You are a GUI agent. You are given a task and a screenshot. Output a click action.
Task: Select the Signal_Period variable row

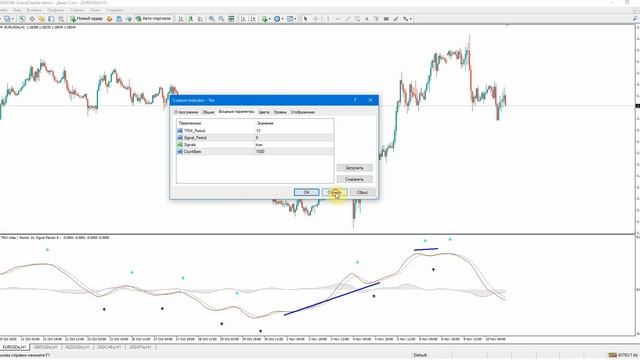pyautogui.click(x=255, y=138)
